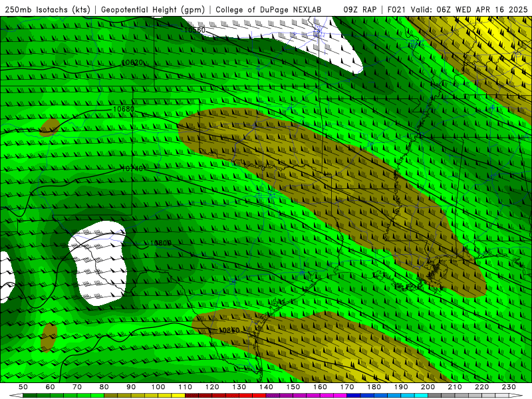Click the 120 value on the color scale
The width and height of the screenshot is (532, 399).
pyautogui.click(x=212, y=387)
